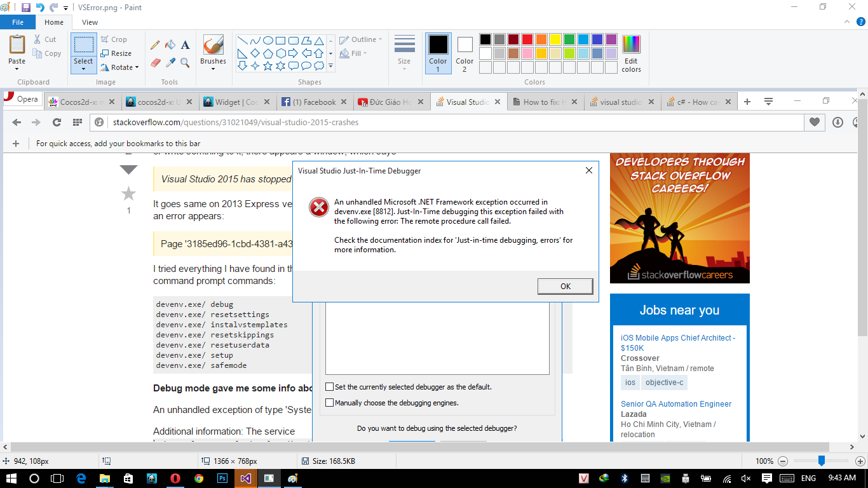Viewport: 868px width, 488px height.
Task: Open the Action Center notifications icon
Action: [767, 478]
